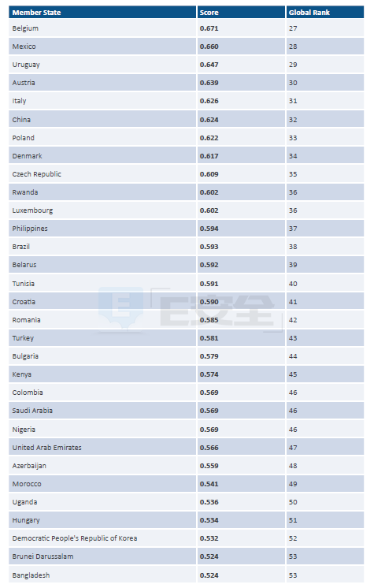Image resolution: width=374 pixels, height=588 pixels.
Task: Select Democratic People's Republic of Korea
Action: tap(75, 538)
